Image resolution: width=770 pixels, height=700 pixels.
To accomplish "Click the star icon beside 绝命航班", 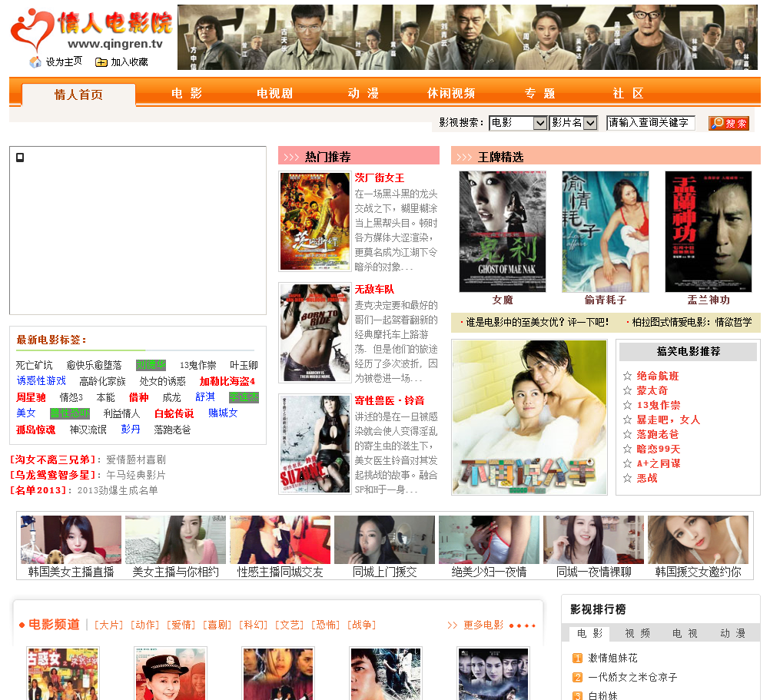I will point(627,376).
